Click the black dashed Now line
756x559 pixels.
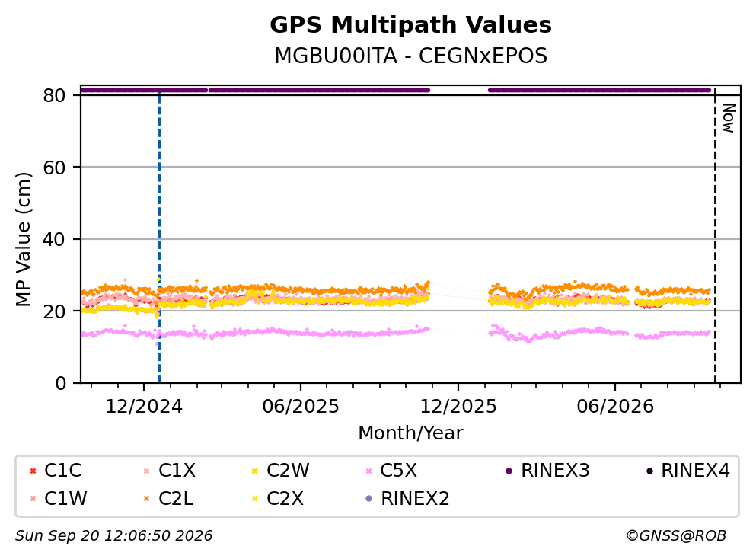pos(715,236)
